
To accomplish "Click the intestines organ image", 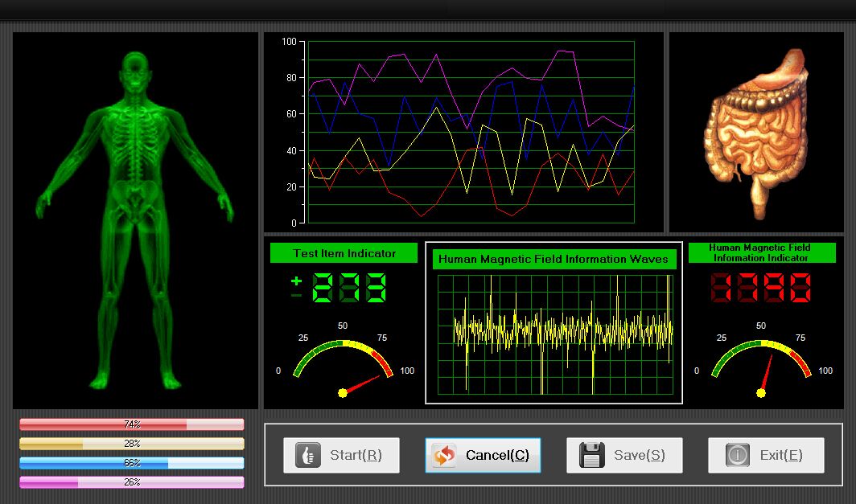I will click(755, 133).
